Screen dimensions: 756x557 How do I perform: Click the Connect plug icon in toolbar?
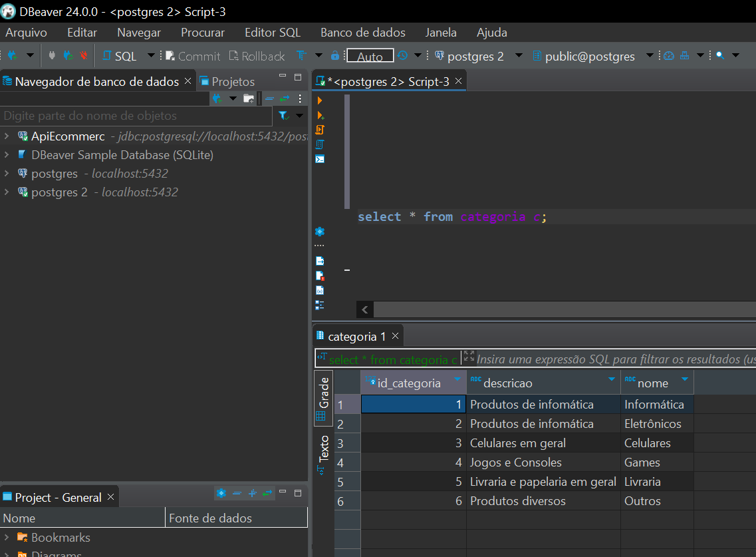point(52,56)
